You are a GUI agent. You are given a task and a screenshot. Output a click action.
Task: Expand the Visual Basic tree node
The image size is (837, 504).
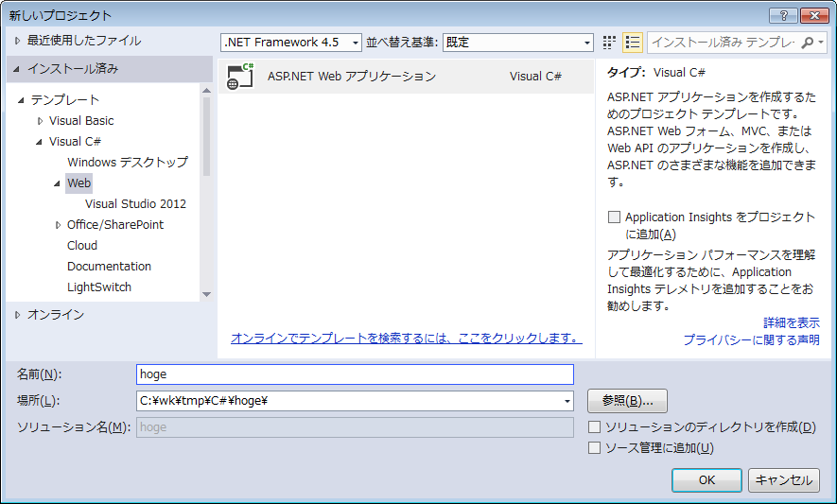point(40,121)
